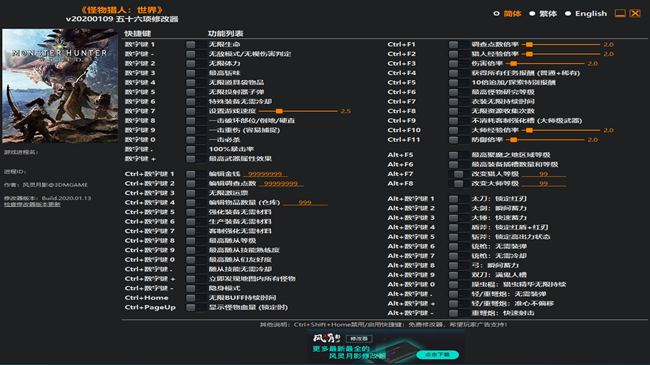Minimize the trainer using the orange window icon
This screenshot has height=365, width=650.
(x=620, y=13)
